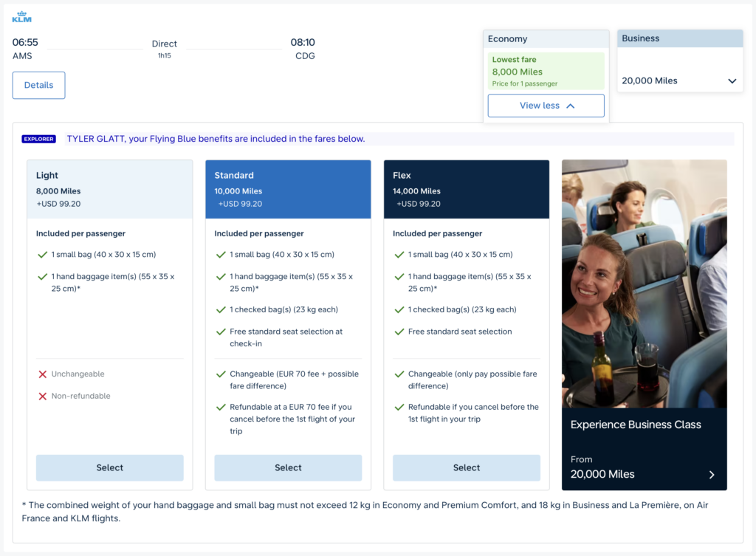Click the Lowest fare 8,000 Miles box
This screenshot has height=556, width=756.
(546, 71)
